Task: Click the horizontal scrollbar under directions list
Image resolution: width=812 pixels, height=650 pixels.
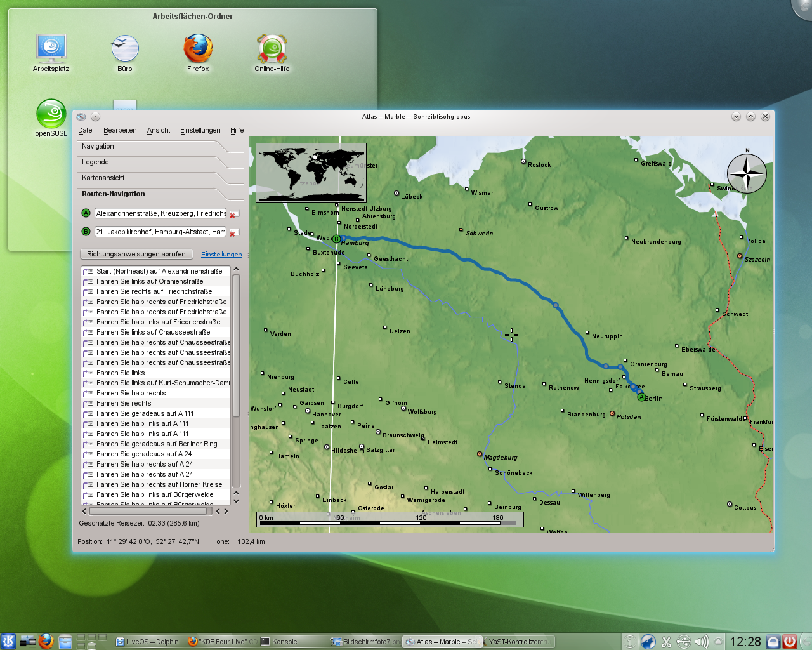Action: pyautogui.click(x=149, y=511)
